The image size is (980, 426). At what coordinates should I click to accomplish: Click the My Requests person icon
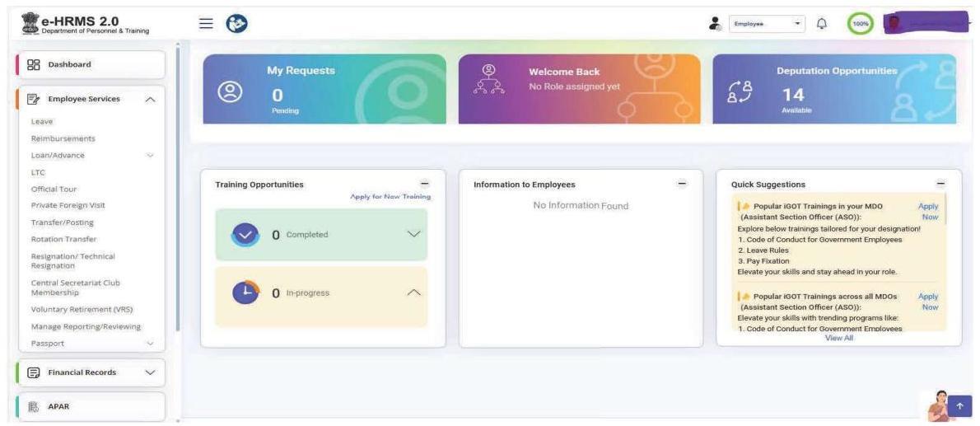click(227, 92)
